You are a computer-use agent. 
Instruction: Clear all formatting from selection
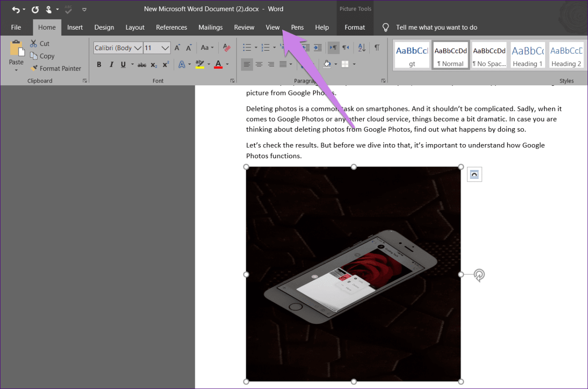[x=227, y=48]
